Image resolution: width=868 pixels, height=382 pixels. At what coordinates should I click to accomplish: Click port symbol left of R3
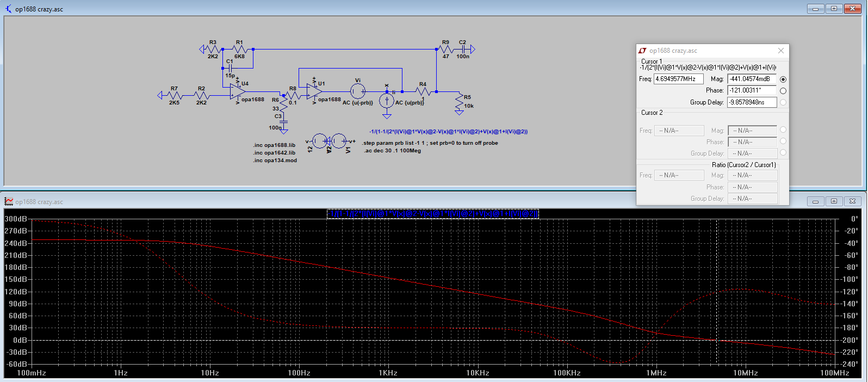[x=202, y=50]
